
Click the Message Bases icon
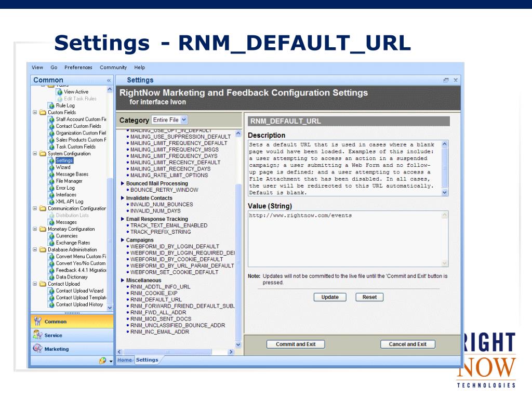pos(51,175)
